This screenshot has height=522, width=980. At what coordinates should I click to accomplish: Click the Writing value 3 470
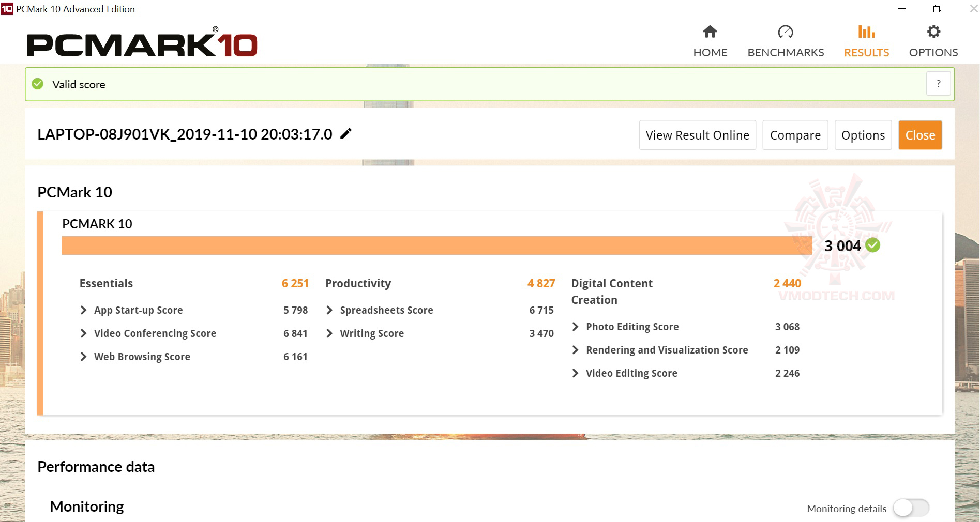541,333
